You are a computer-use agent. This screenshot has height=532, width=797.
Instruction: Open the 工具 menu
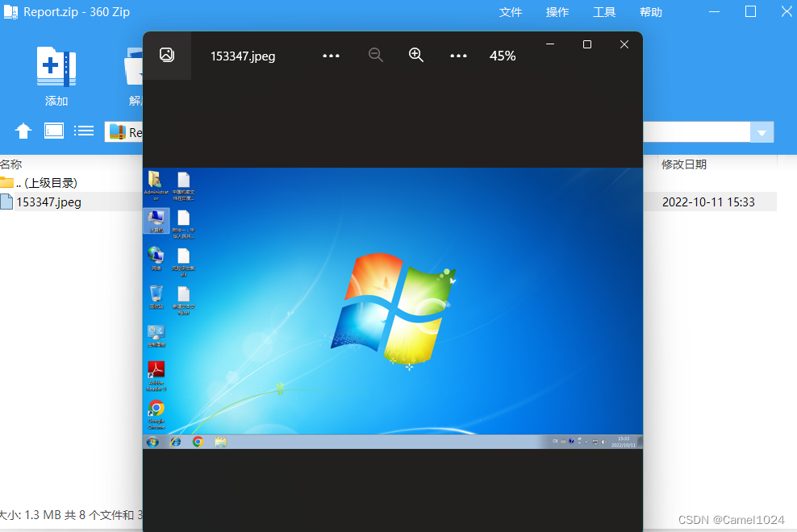tap(604, 12)
